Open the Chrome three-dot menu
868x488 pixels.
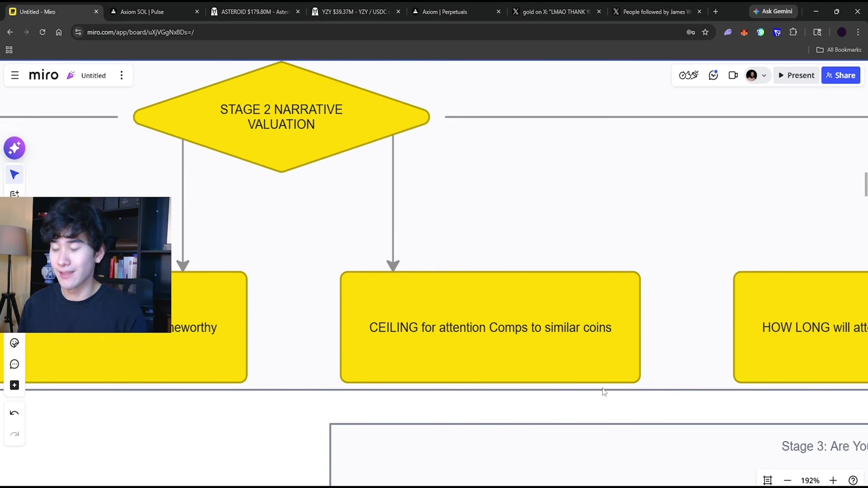(x=858, y=32)
